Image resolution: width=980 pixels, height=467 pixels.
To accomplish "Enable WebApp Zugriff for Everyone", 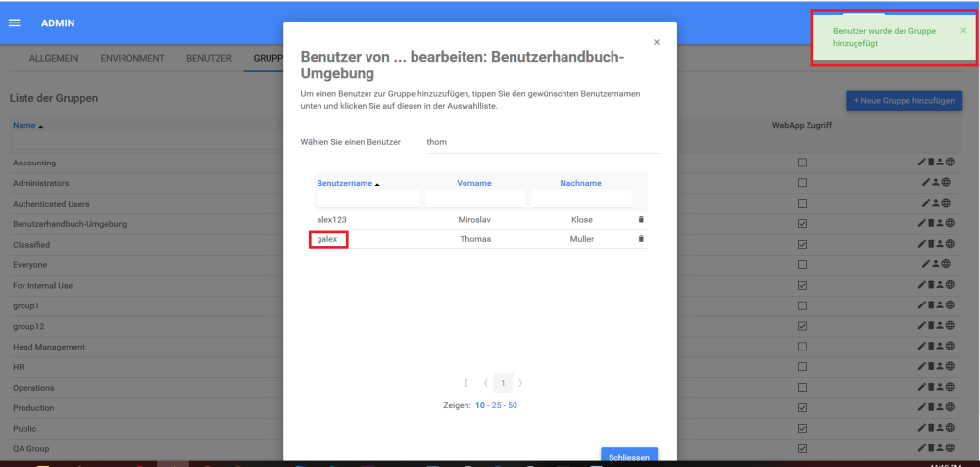I will (802, 264).
